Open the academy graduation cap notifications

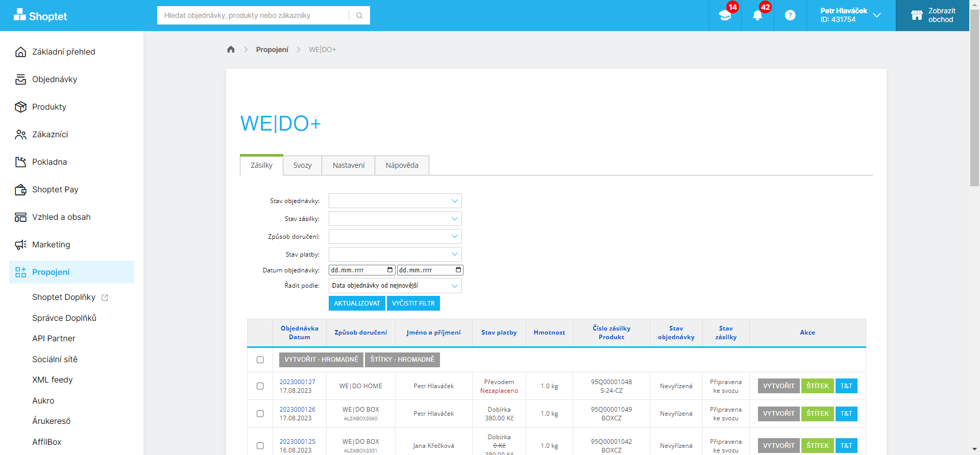click(725, 15)
